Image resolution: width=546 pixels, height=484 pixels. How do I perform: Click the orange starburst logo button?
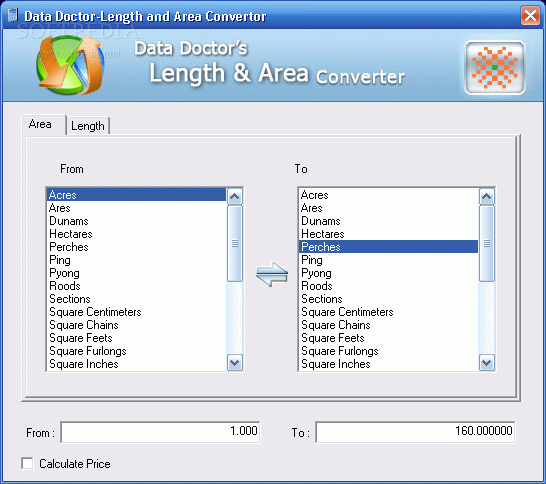pyautogui.click(x=495, y=68)
